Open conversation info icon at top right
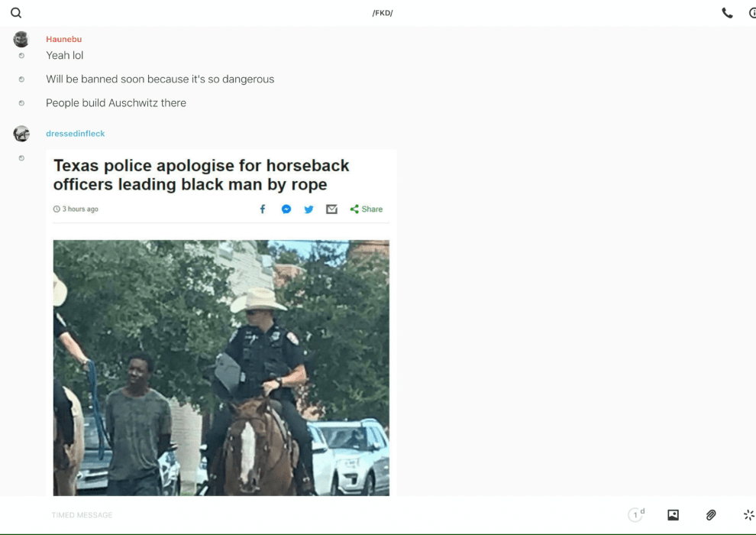Image resolution: width=756 pixels, height=535 pixels. [751, 13]
